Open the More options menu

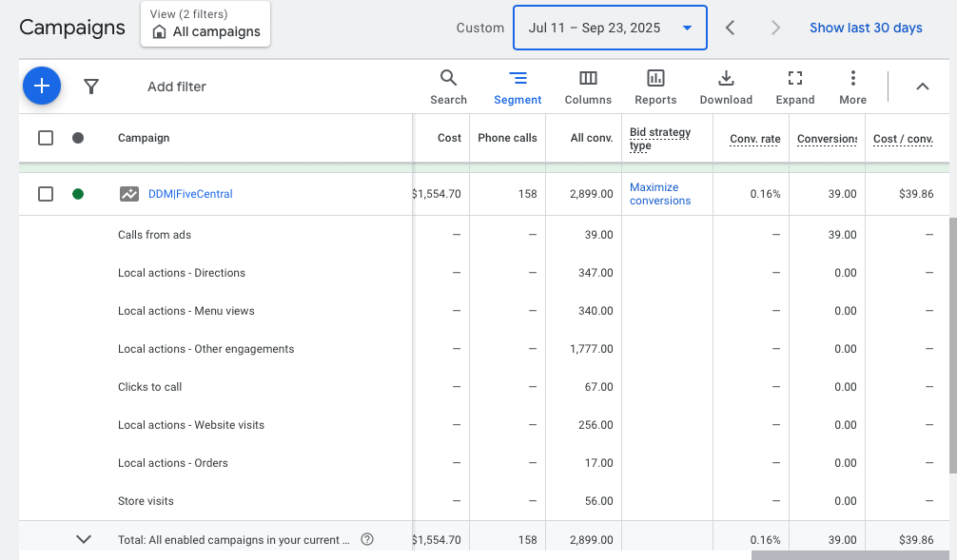pos(852,87)
